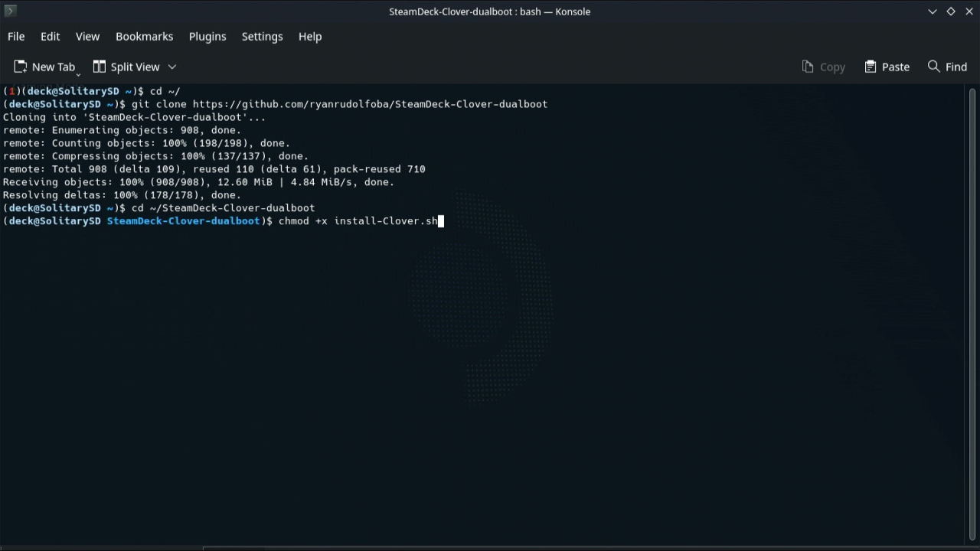Viewport: 980px width, 551px height.
Task: Open the Edit menu
Action: coord(50,36)
